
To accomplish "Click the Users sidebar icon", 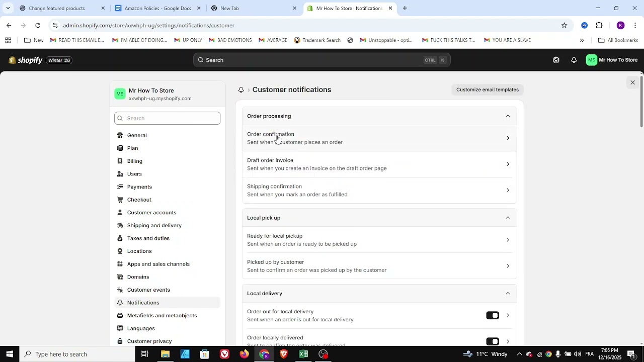I will pyautogui.click(x=120, y=174).
